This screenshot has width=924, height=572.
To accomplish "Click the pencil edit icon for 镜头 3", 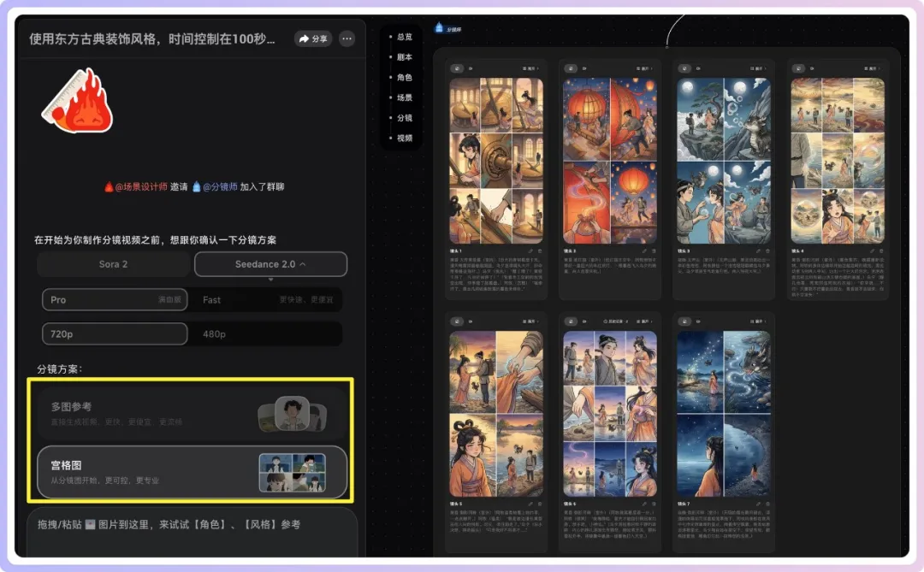I will point(757,251).
